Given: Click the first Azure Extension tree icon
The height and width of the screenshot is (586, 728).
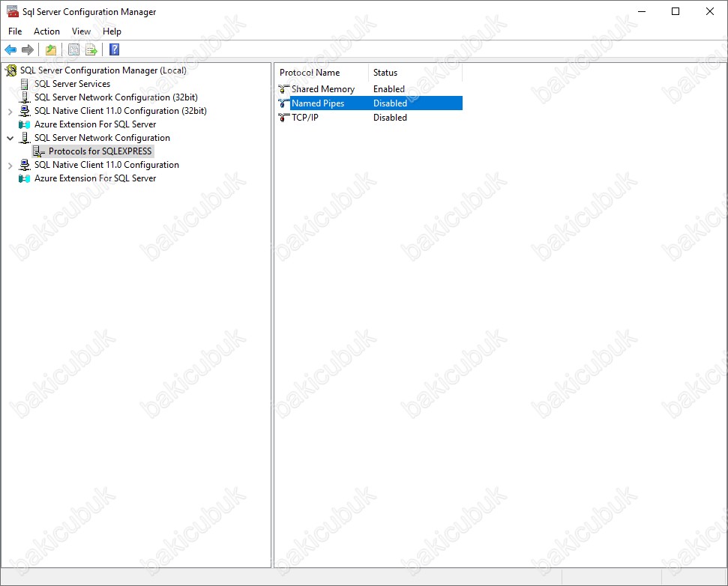Looking at the screenshot, I should tap(25, 124).
